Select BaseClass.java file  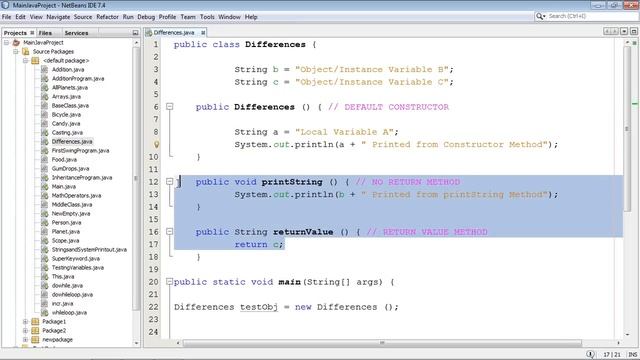pos(70,105)
